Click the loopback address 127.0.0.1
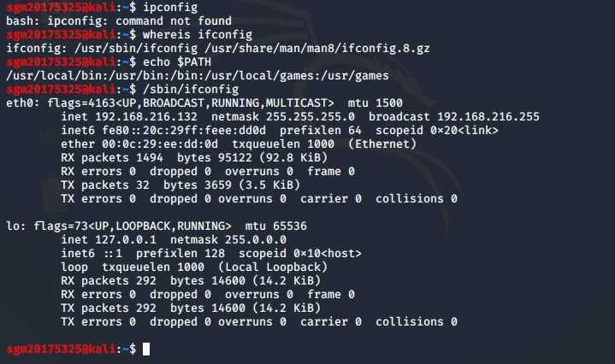This screenshot has width=615, height=364. [x=126, y=240]
